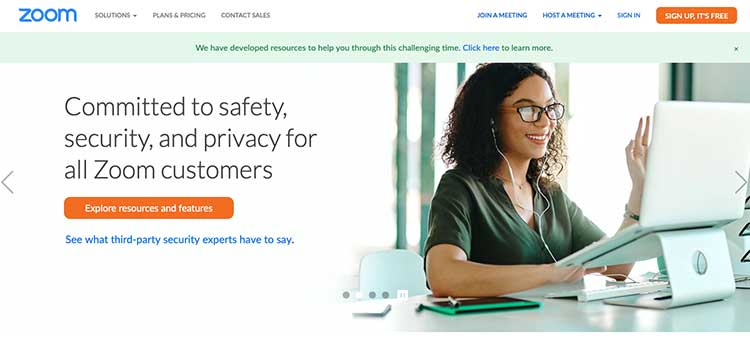Follow the 'Click here' banner link
The image size is (750, 362).
(481, 48)
